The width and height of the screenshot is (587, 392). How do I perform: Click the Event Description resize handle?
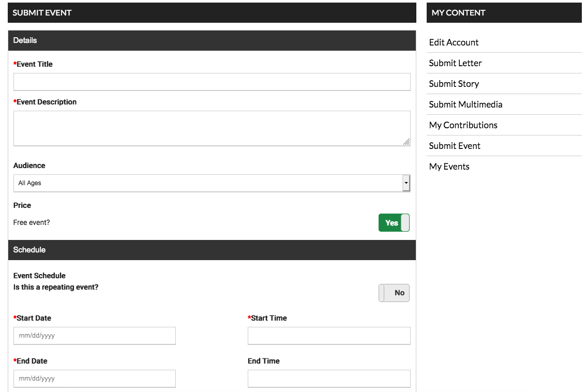[x=407, y=142]
